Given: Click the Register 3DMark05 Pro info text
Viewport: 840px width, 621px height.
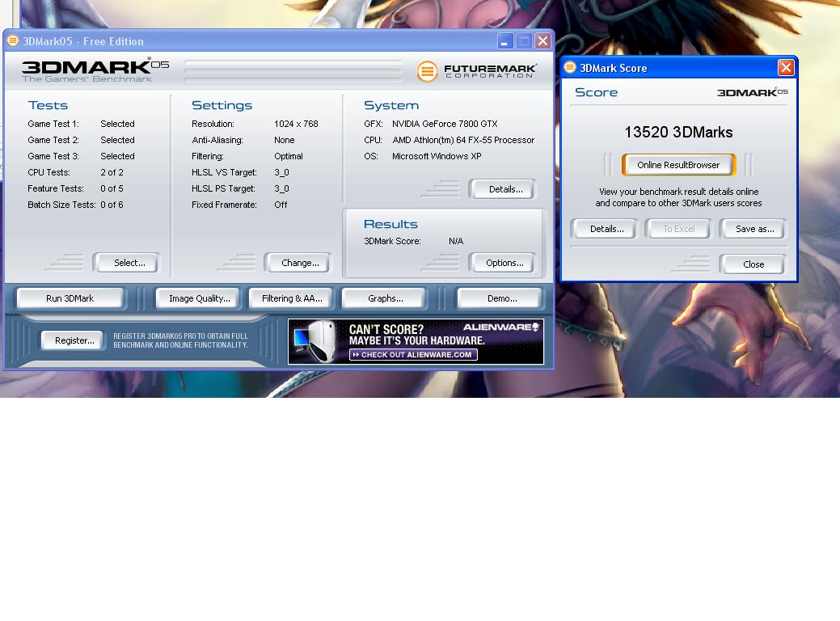Looking at the screenshot, I should pos(180,340).
